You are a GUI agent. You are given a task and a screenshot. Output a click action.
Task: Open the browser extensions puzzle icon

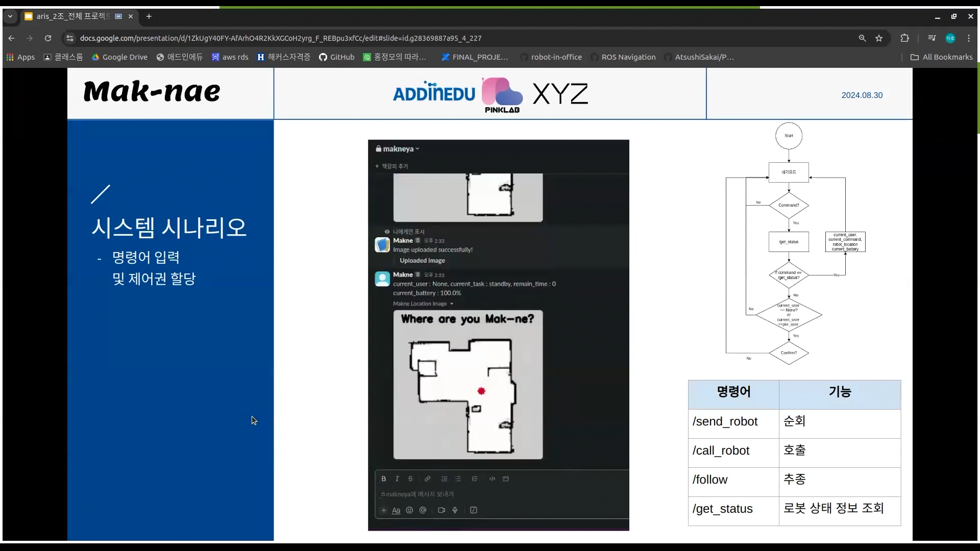[904, 38]
